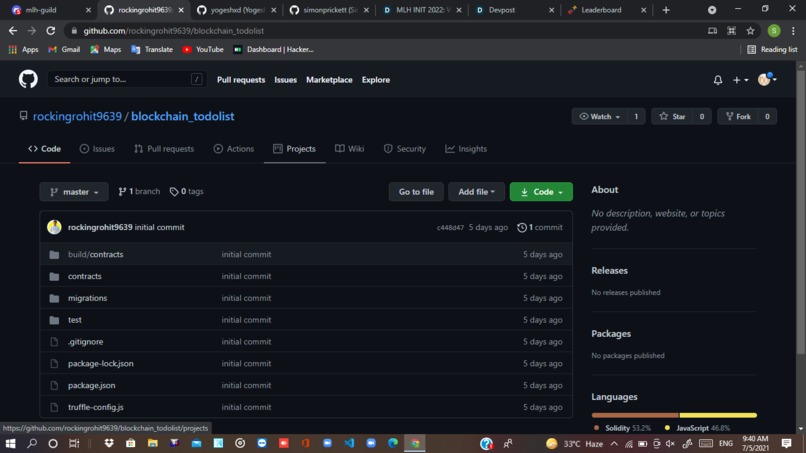Open the package.json file
Viewport: 806px width, 453px height.
[91, 385]
